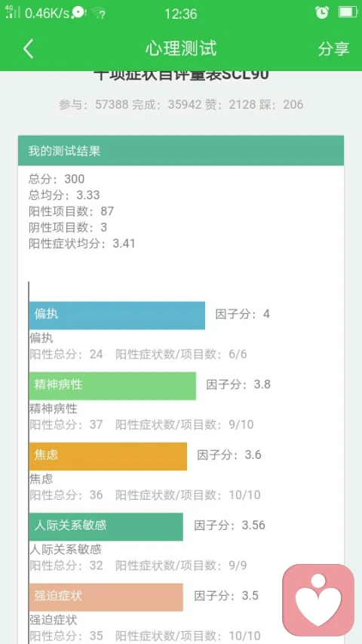The width and height of the screenshot is (362, 644).
Task: Tap the Wi-Fi status icon
Action: click(x=98, y=13)
